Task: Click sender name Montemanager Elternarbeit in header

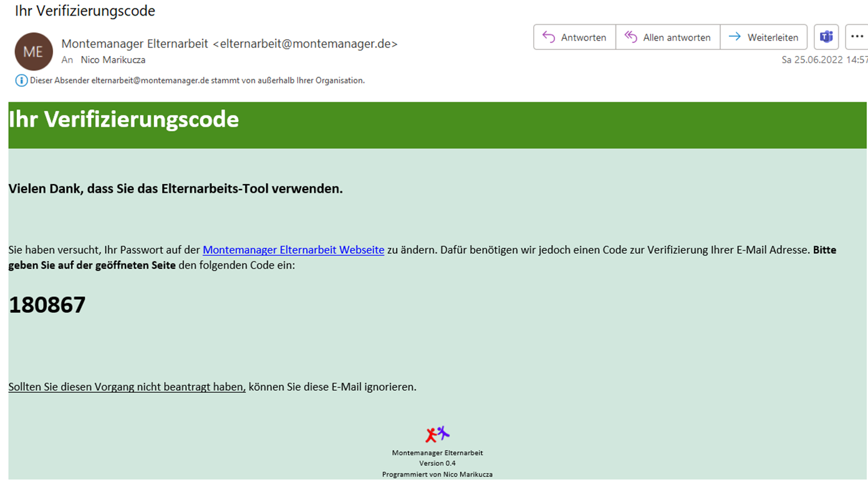Action: (x=135, y=44)
